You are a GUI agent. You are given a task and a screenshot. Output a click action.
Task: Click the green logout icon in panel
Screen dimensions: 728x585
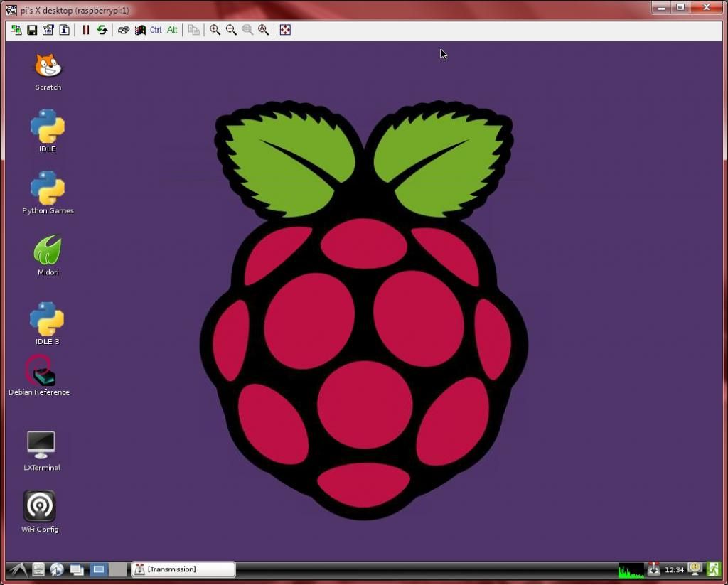(x=713, y=569)
